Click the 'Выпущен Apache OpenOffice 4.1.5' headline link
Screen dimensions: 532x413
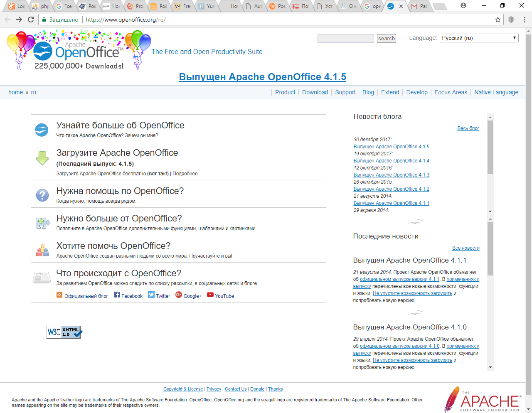coord(263,77)
